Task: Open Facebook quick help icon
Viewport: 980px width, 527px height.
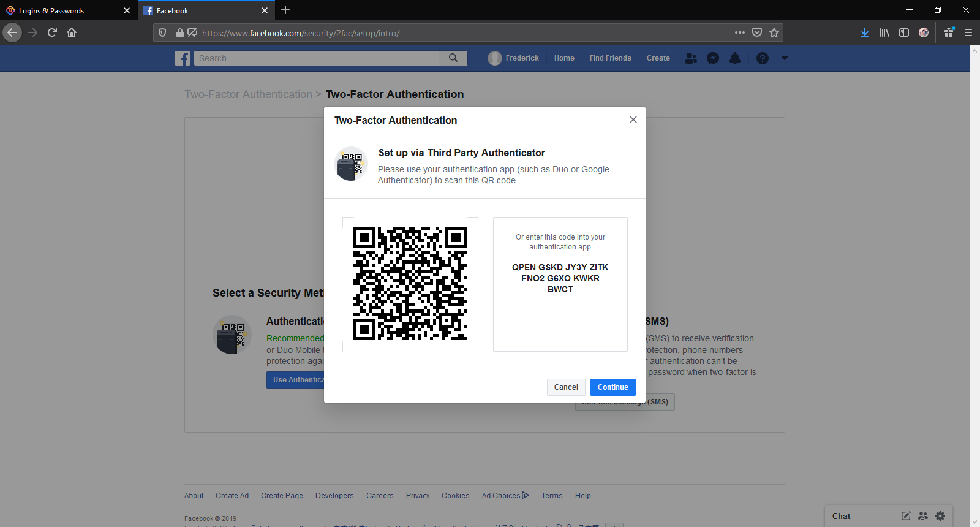Action: (763, 58)
